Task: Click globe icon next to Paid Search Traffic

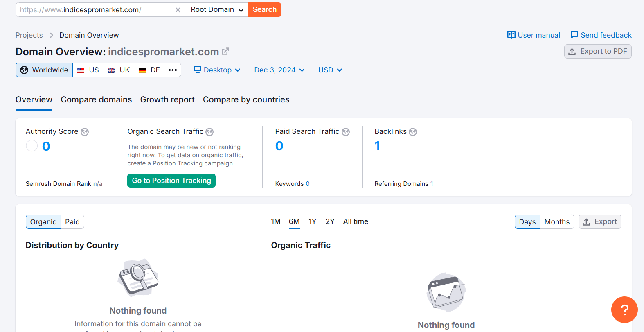Action: coord(346,132)
